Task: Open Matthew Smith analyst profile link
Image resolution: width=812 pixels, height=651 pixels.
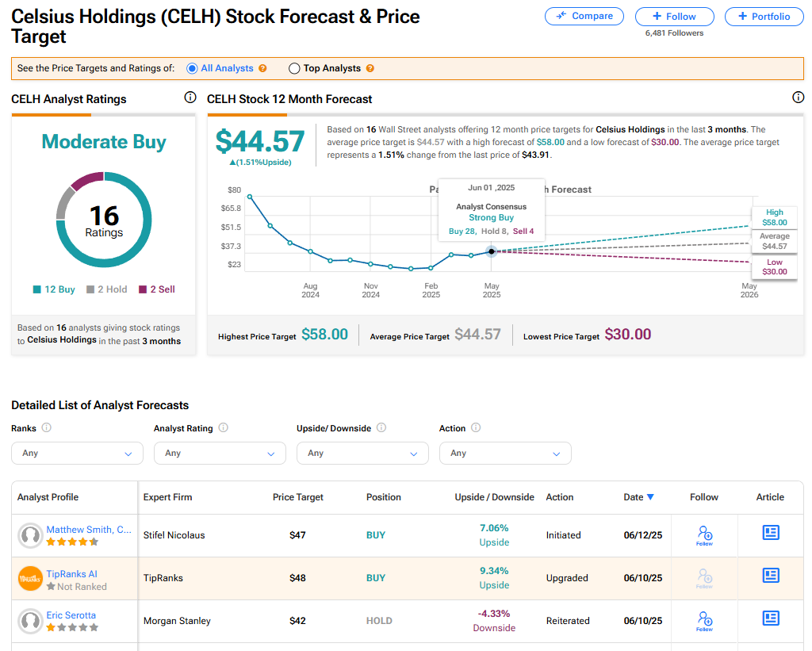Action: pyautogui.click(x=89, y=530)
